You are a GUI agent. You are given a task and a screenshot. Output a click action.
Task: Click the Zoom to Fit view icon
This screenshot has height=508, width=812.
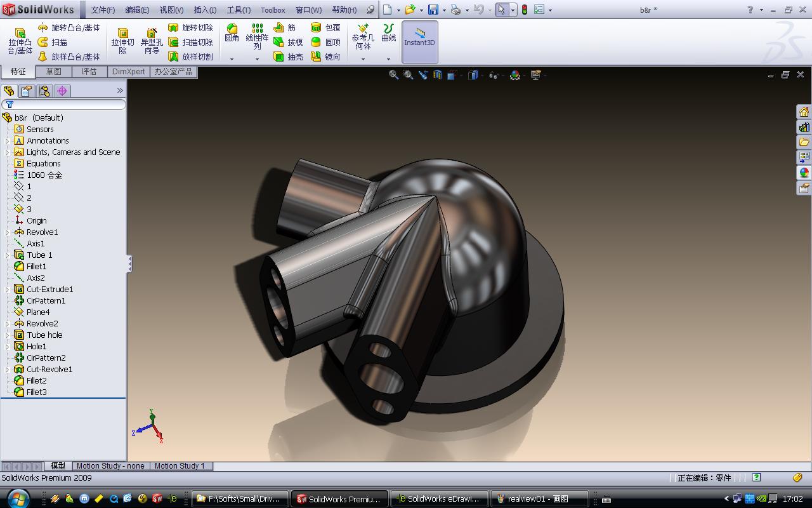point(394,75)
